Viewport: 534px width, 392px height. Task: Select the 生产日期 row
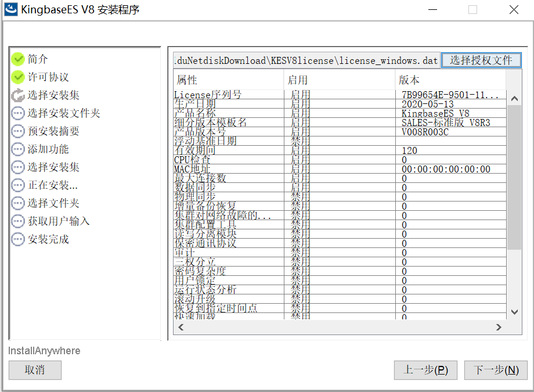tap(340, 104)
